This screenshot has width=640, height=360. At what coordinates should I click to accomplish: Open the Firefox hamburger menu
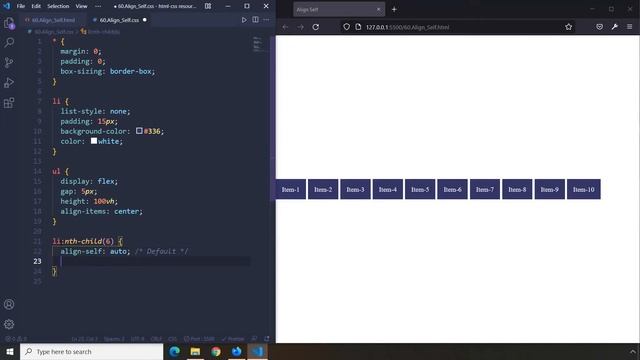point(629,27)
